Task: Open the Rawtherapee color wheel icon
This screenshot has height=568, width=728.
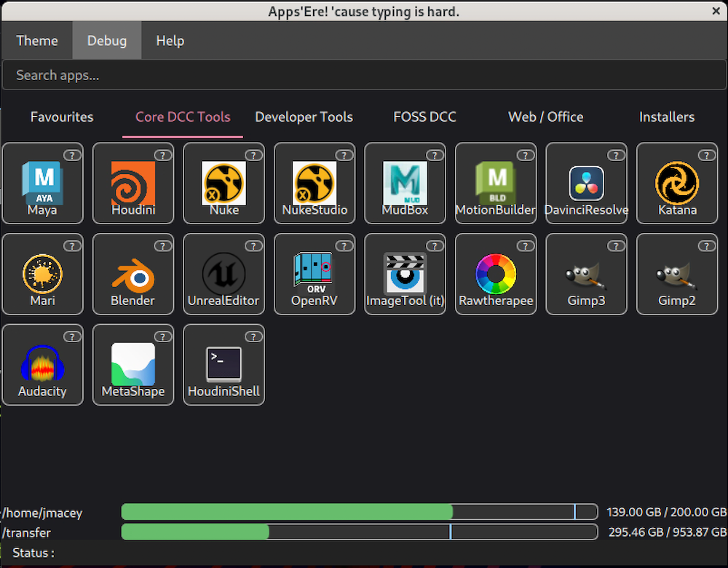Action: 496,273
